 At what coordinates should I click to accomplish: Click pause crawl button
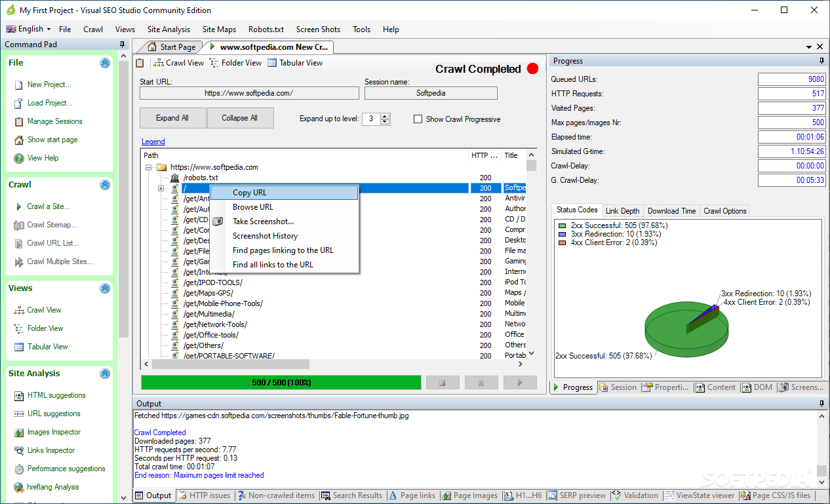pos(481,382)
